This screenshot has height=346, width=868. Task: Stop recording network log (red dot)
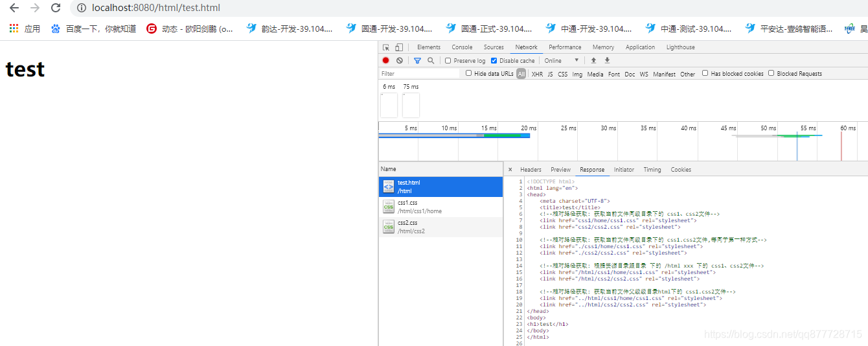[x=386, y=60]
